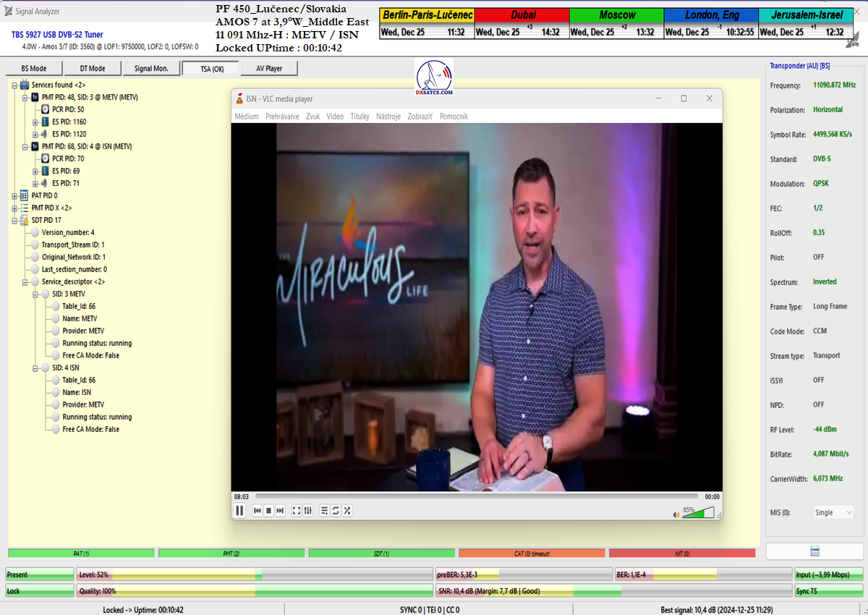Click the DXSATCS.COM logo
868x615 pixels.
pyautogui.click(x=435, y=77)
